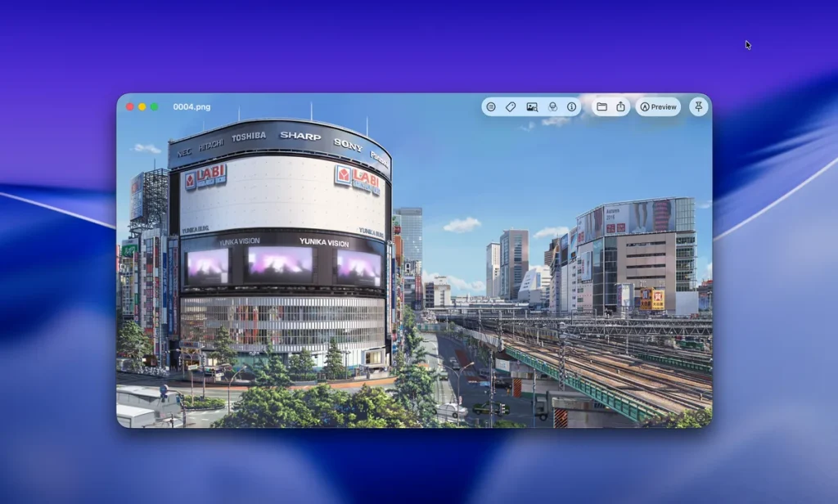The height and width of the screenshot is (504, 838).
Task: Click the folder icon in the toolbar
Action: 601,107
